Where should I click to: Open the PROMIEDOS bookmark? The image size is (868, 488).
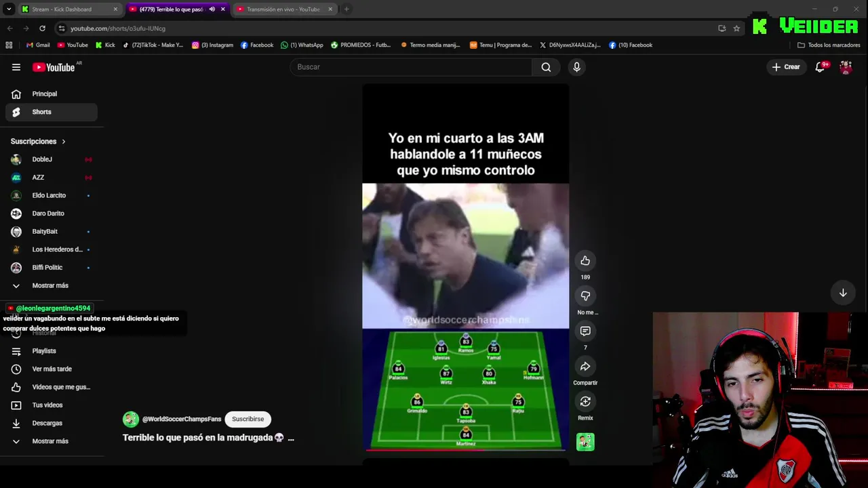(x=361, y=45)
